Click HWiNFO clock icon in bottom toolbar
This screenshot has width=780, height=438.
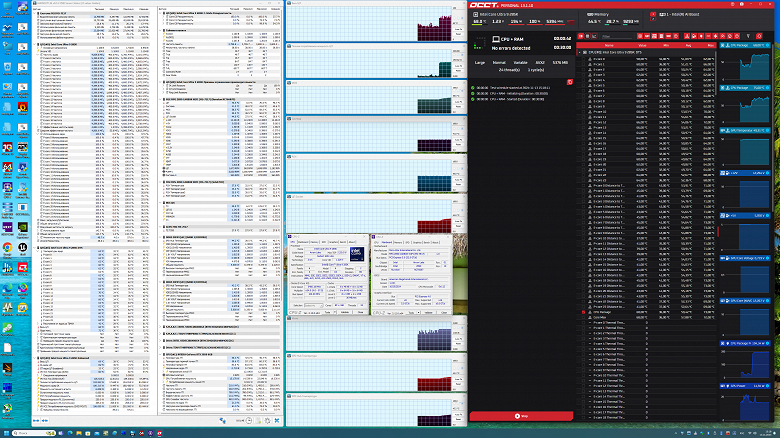[x=249, y=421]
